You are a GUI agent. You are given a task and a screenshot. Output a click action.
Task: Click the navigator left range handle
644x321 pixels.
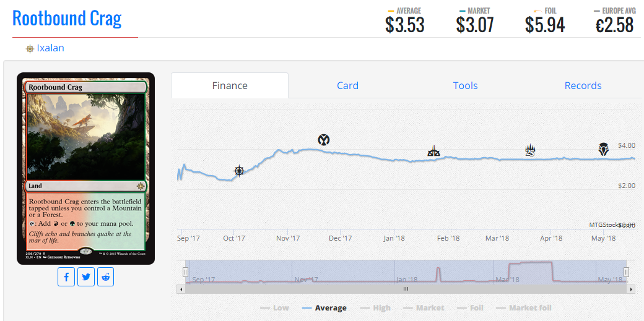(185, 272)
